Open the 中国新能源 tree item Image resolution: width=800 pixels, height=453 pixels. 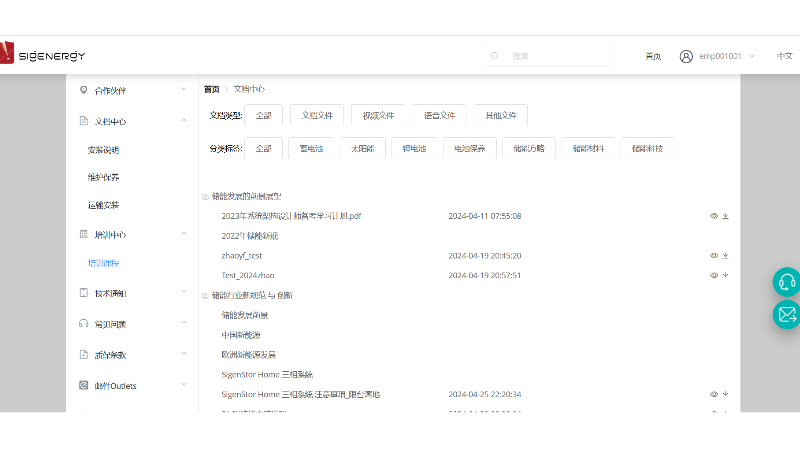pyautogui.click(x=241, y=335)
